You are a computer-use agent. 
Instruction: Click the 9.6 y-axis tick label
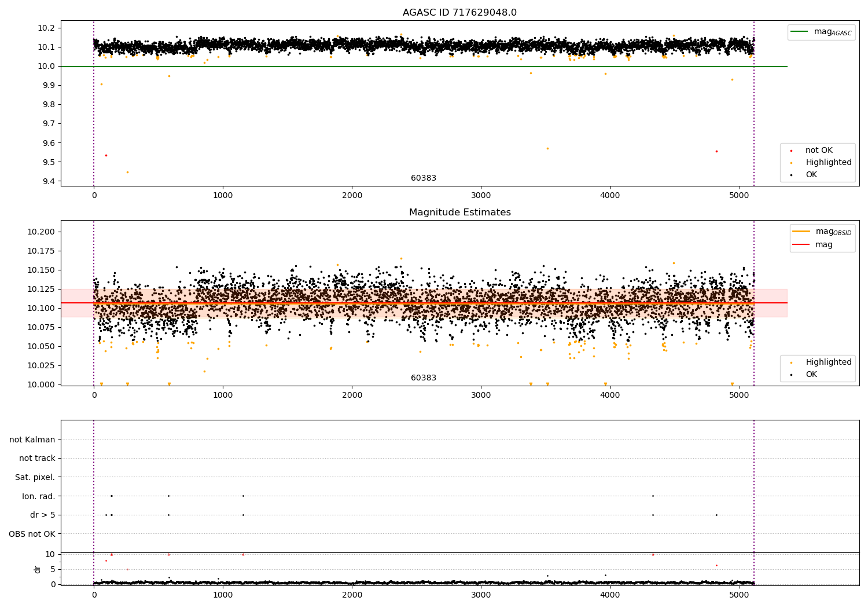(x=49, y=144)
